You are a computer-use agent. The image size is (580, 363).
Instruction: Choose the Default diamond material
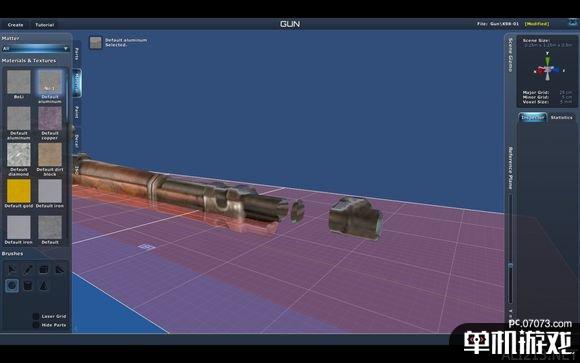tap(18, 159)
